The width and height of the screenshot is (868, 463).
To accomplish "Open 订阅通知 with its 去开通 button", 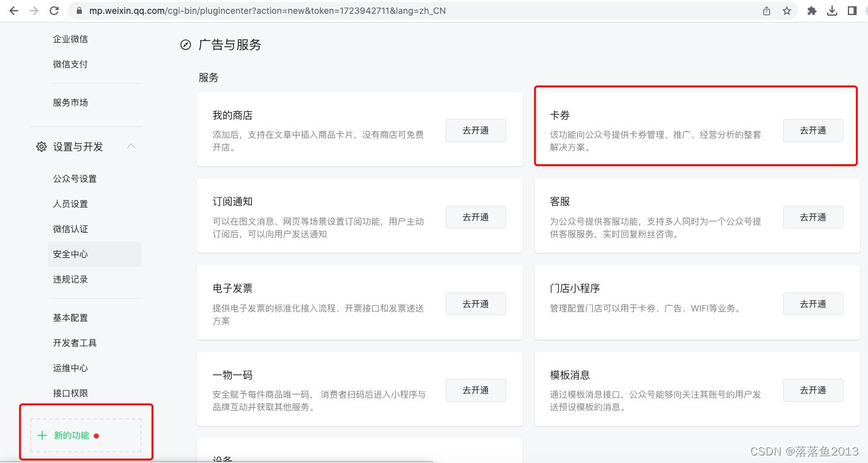I will pyautogui.click(x=475, y=217).
